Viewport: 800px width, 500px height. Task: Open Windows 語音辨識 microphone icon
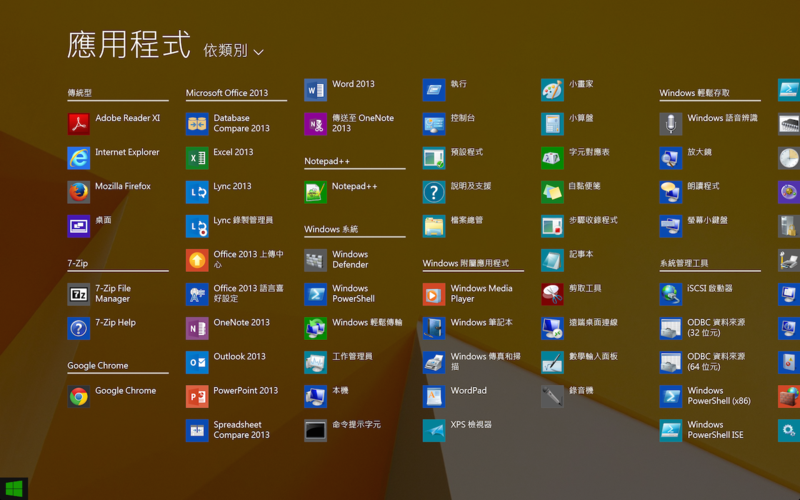pyautogui.click(x=670, y=124)
